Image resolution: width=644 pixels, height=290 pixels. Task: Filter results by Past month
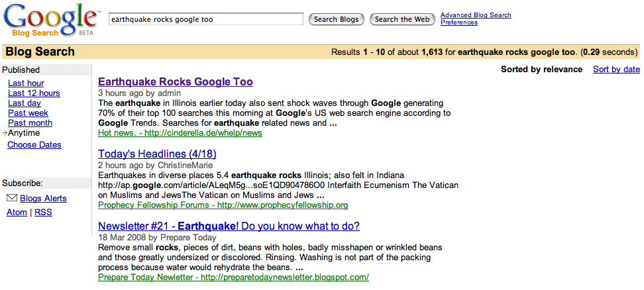point(30,123)
